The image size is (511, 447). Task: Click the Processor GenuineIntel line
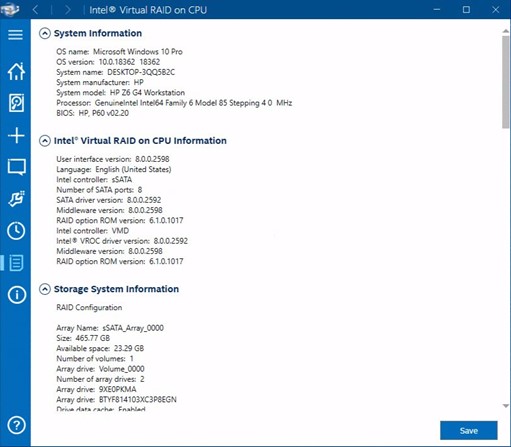tap(174, 103)
